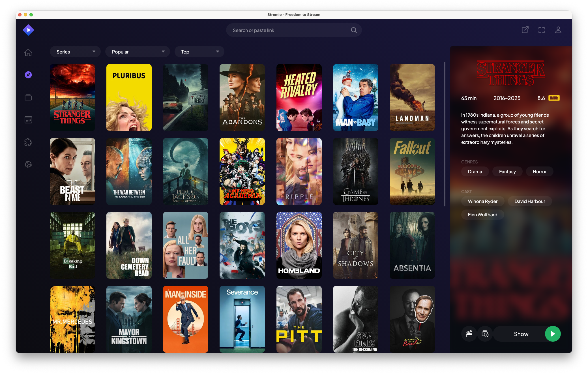588x374 pixels.
Task: Open the Addons puzzle-piece icon
Action: click(28, 142)
